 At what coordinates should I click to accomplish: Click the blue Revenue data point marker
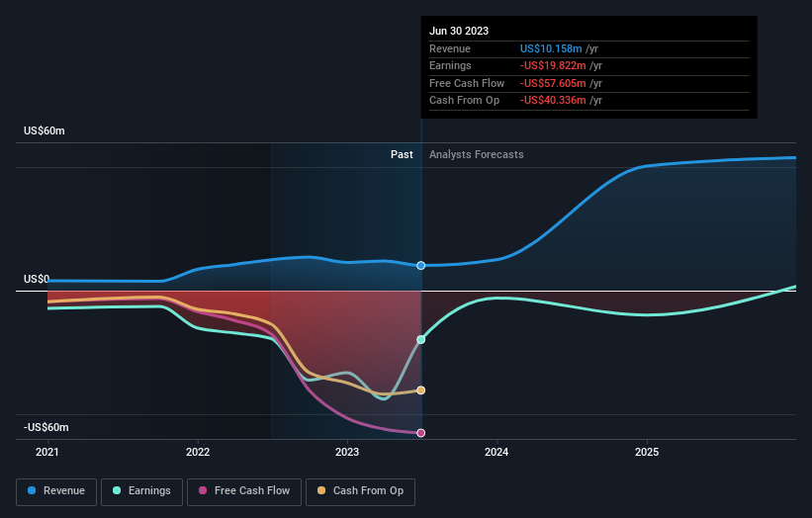(421, 266)
